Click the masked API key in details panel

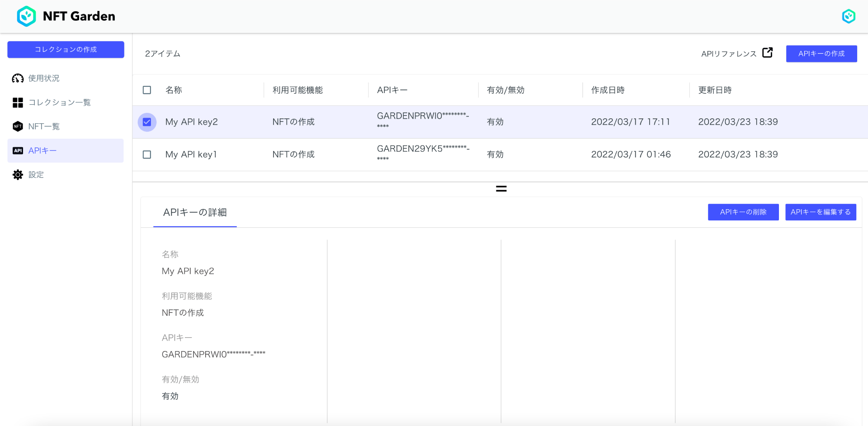(213, 354)
